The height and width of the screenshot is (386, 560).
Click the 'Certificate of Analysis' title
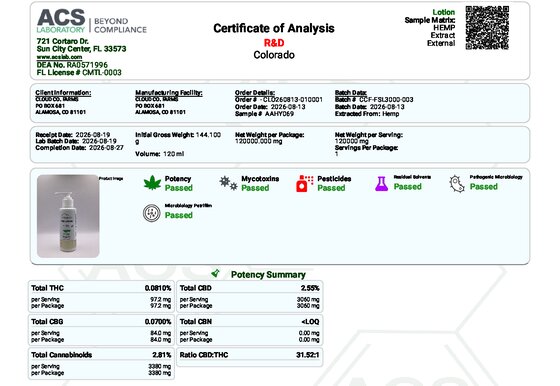274,28
